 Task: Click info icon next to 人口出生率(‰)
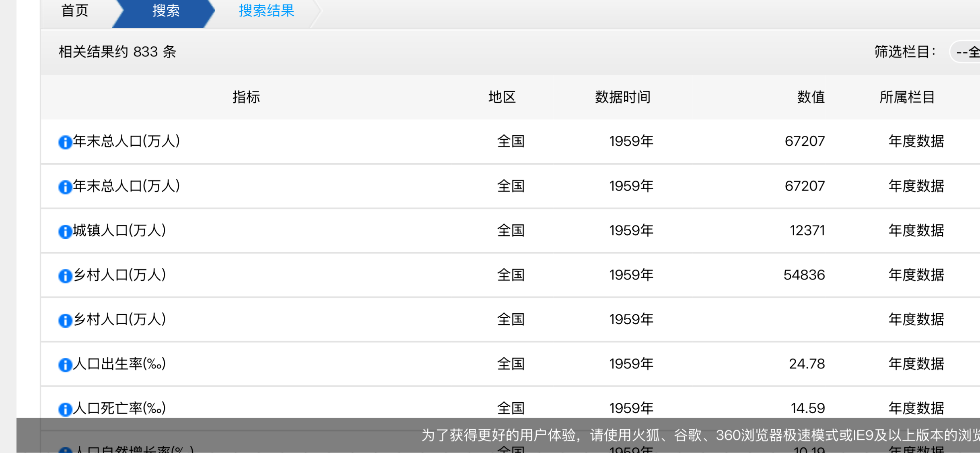pyautogui.click(x=65, y=365)
